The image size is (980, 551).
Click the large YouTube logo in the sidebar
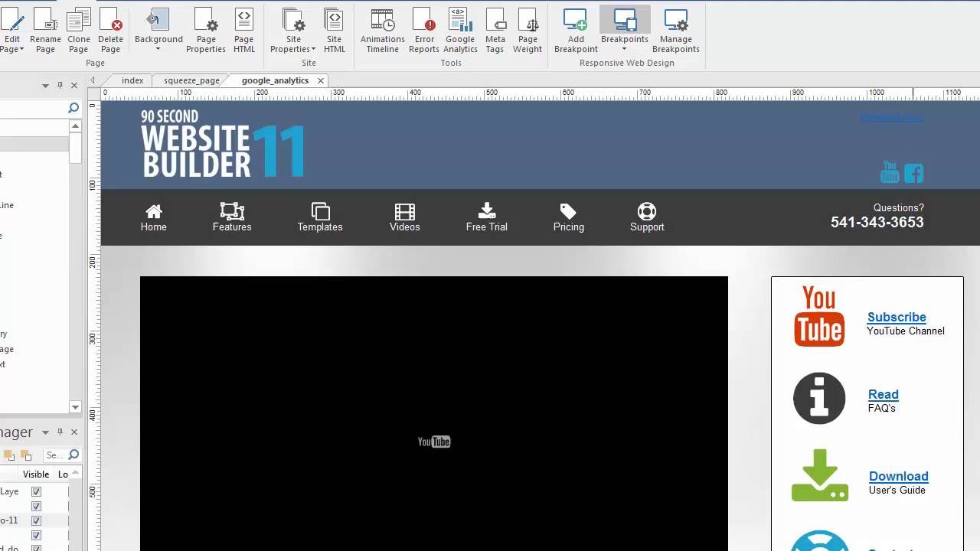[819, 316]
